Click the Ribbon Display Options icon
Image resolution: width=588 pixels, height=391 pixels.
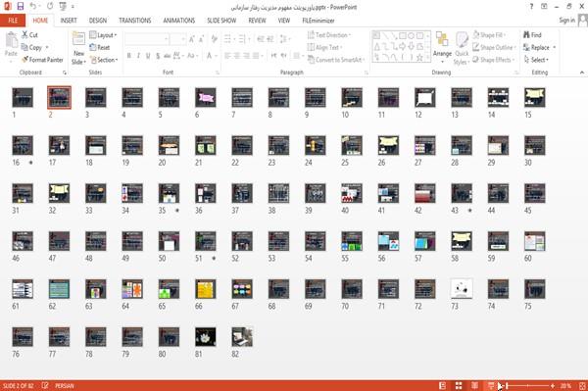point(544,7)
